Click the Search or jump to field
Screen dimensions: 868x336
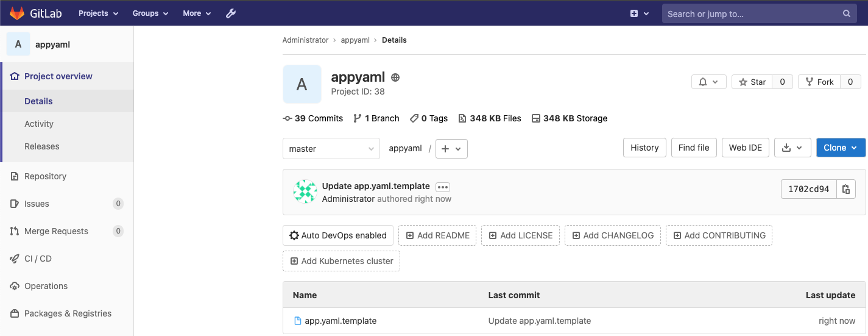point(752,13)
